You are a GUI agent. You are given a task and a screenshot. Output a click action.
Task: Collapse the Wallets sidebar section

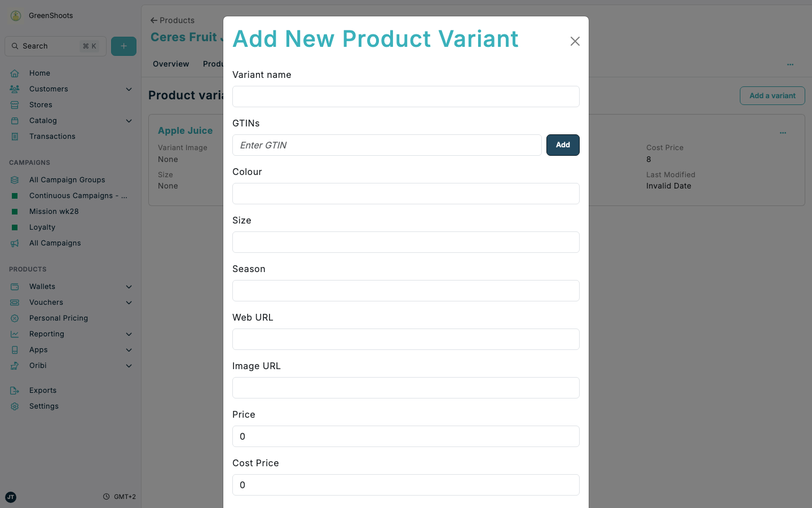[x=129, y=286]
